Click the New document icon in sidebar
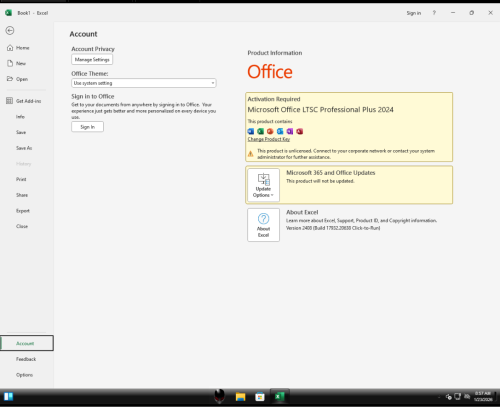500x407 pixels. tap(10, 63)
